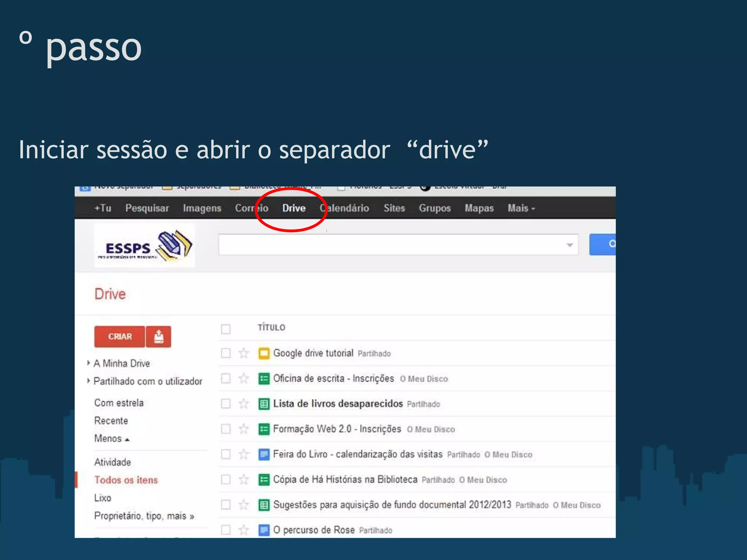Screen dimensions: 747x560
Task: Click the document icon of O percurso de Rose
Action: [264, 530]
